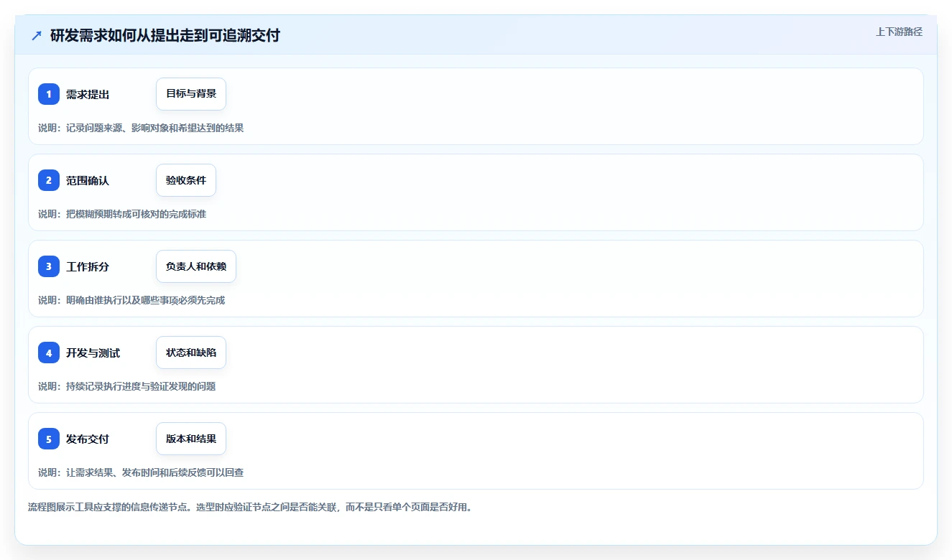The height and width of the screenshot is (560, 952).
Task: Click the 上下游路径 label in the header
Action: (899, 32)
